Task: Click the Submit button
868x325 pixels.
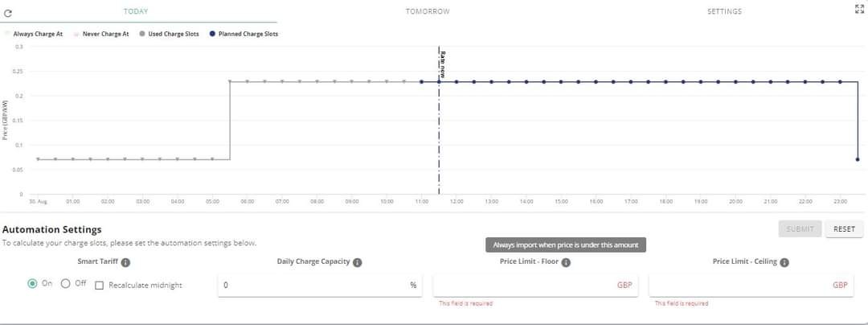Action: [800, 228]
